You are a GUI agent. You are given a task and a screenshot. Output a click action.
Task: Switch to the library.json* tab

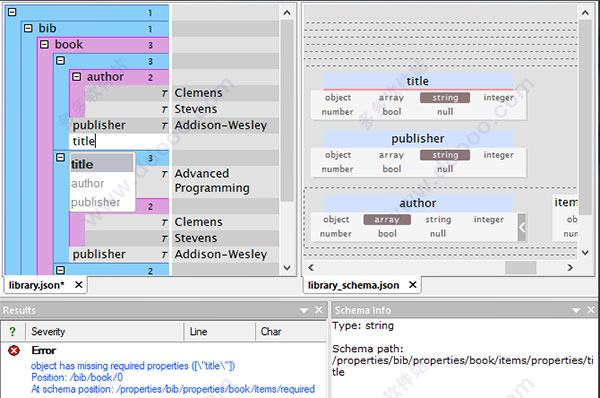pos(37,285)
